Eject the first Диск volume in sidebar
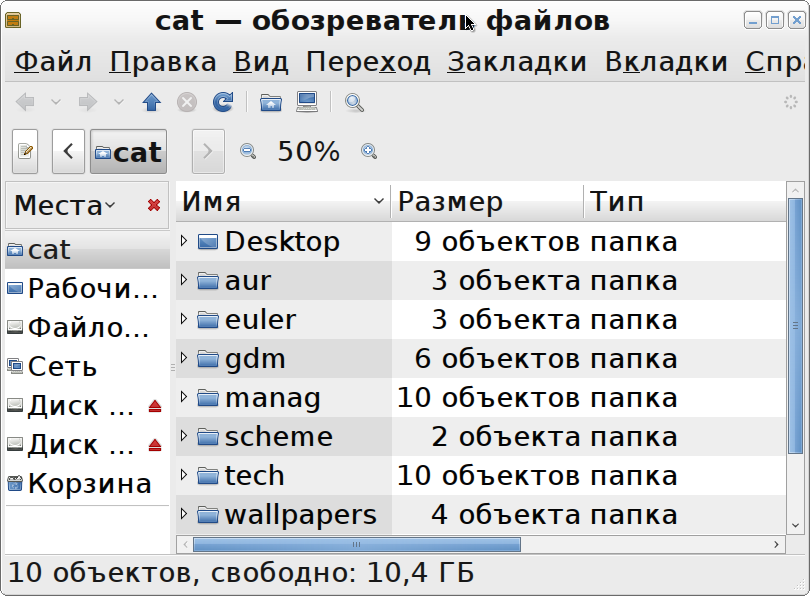This screenshot has height=596, width=810. pyautogui.click(x=154, y=406)
